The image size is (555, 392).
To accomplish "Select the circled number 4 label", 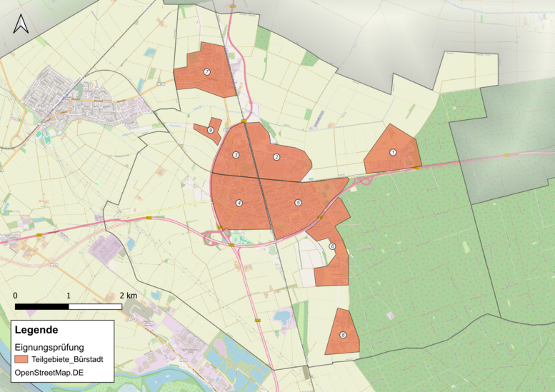I will pos(239,203).
